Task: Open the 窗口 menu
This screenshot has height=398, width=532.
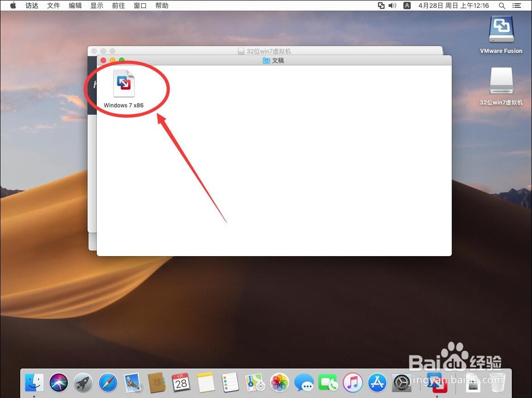Action: 140,5
